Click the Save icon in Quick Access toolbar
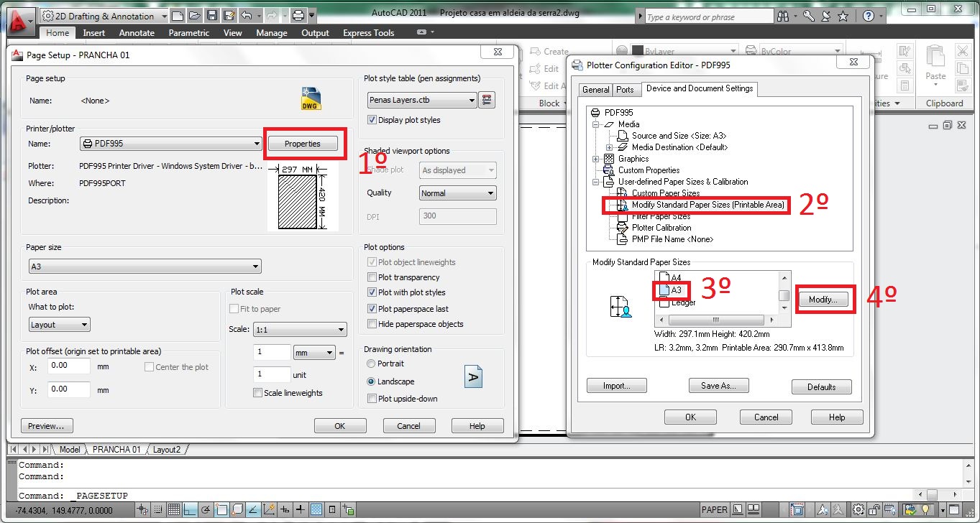The height and width of the screenshot is (523, 980). point(211,15)
